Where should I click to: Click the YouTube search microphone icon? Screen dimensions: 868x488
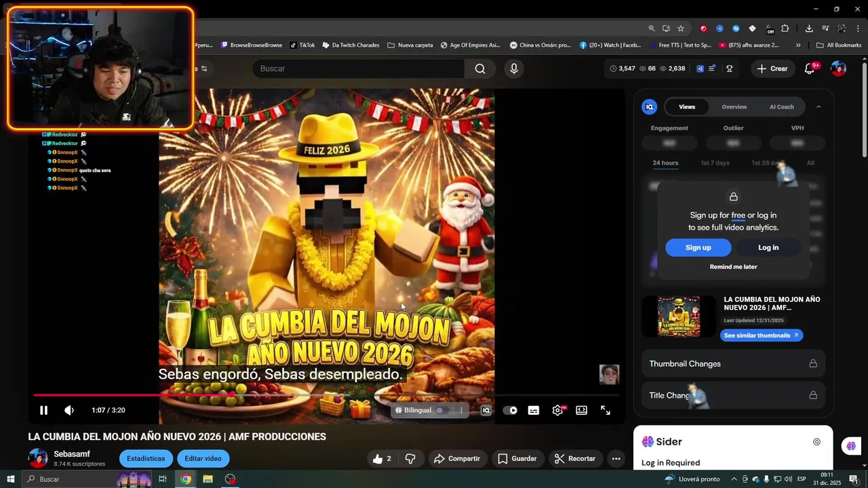coord(513,68)
